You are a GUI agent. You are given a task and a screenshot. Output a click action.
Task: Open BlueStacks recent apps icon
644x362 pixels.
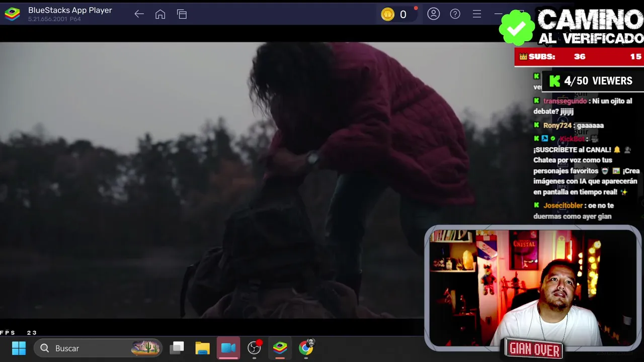point(182,14)
